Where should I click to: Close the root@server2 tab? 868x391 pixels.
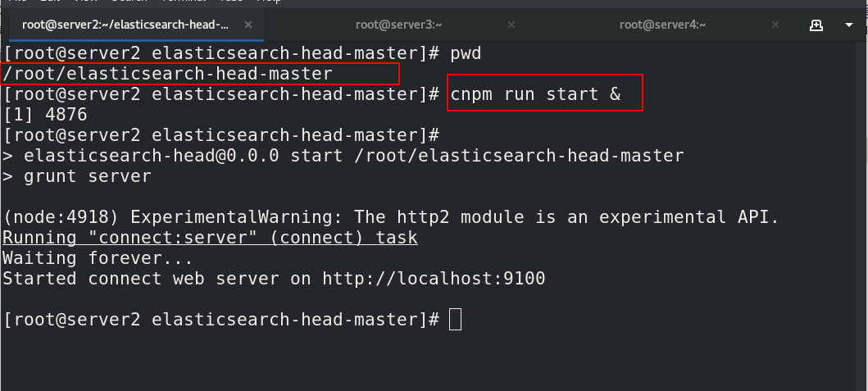tap(248, 25)
